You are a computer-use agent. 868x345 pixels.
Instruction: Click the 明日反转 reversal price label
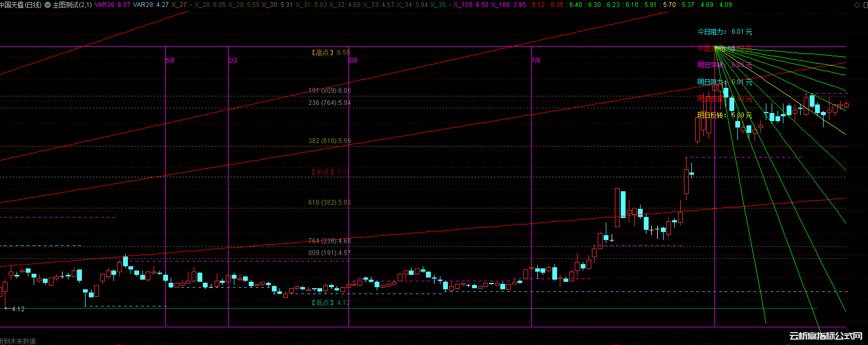(724, 115)
